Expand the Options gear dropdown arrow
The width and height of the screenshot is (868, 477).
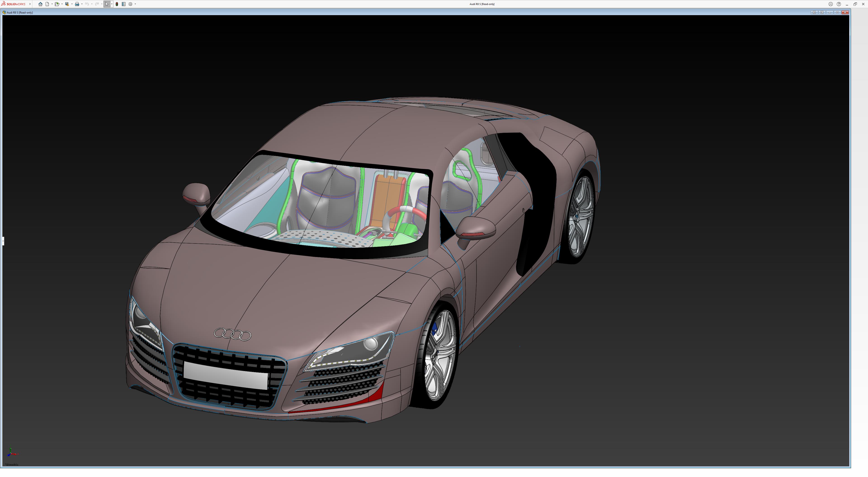(135, 4)
